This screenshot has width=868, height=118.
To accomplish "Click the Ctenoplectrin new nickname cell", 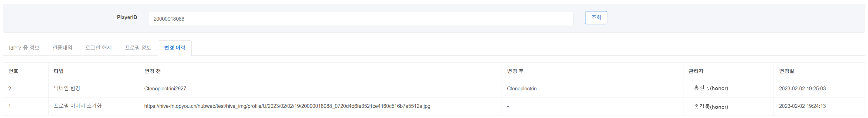I will coord(521,89).
